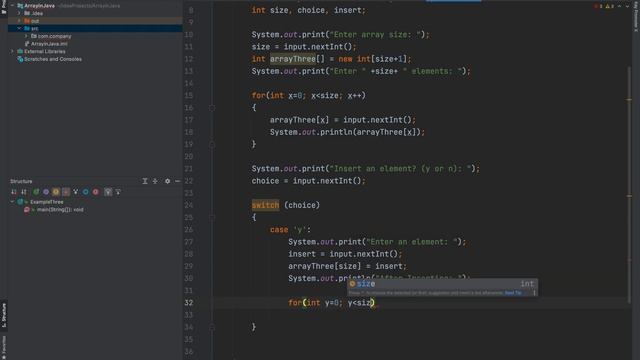
Task: Toggle the green Show Inherited filter
Action: click(x=36, y=192)
